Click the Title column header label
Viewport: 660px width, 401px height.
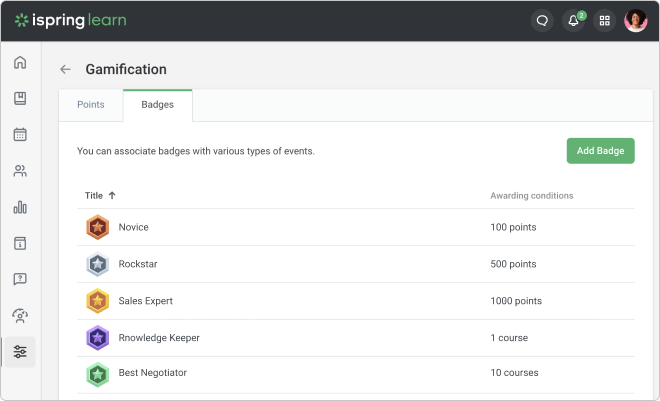(94, 196)
